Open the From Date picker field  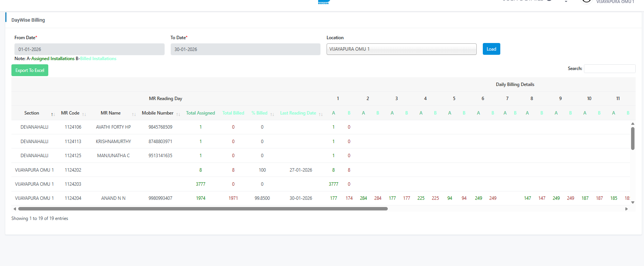pyautogui.click(x=89, y=49)
